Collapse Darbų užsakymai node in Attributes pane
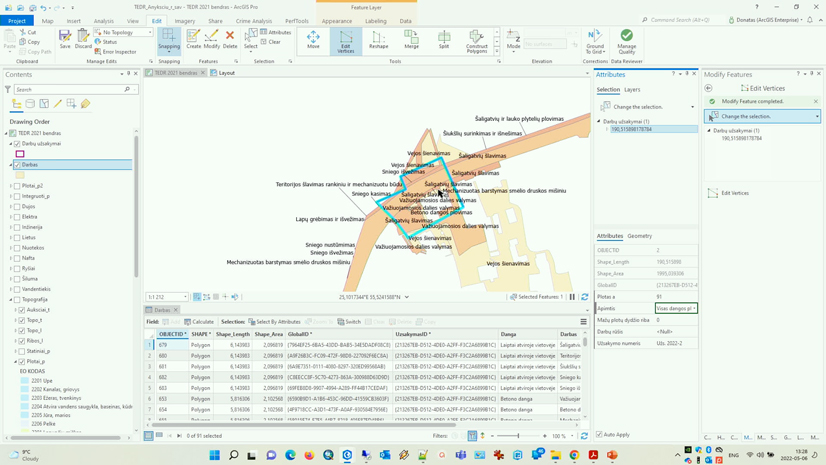This screenshot has width=826, height=465. coord(599,122)
